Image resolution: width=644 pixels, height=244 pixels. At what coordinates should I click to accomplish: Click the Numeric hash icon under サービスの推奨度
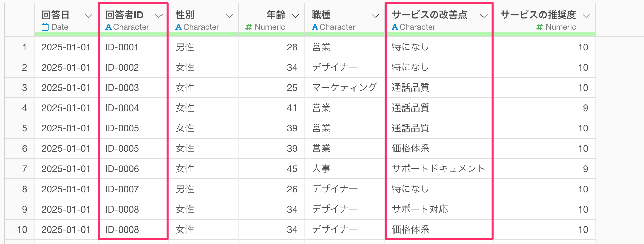tap(540, 27)
